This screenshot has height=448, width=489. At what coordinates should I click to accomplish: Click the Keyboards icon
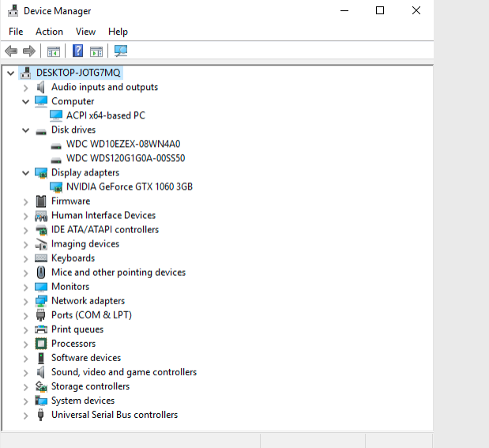41,258
